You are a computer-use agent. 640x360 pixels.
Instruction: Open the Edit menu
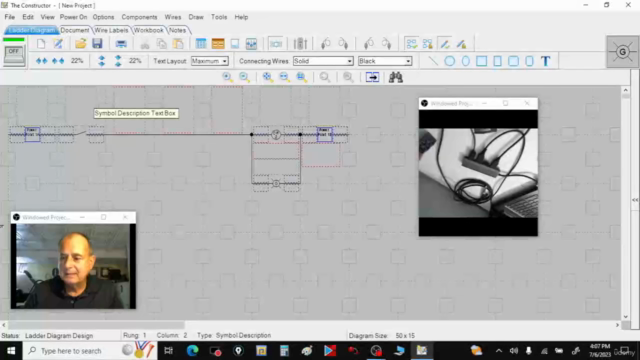coord(28,17)
